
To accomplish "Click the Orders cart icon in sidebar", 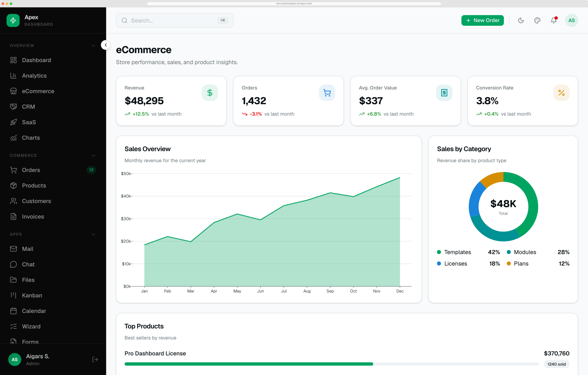I will 13,170.
